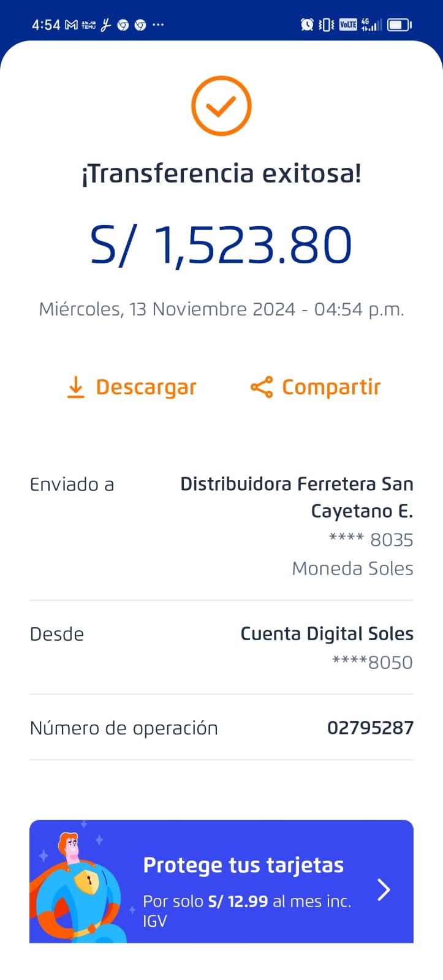Tap the Gmail notification icon in status bar
443x980 pixels.
pos(72,25)
